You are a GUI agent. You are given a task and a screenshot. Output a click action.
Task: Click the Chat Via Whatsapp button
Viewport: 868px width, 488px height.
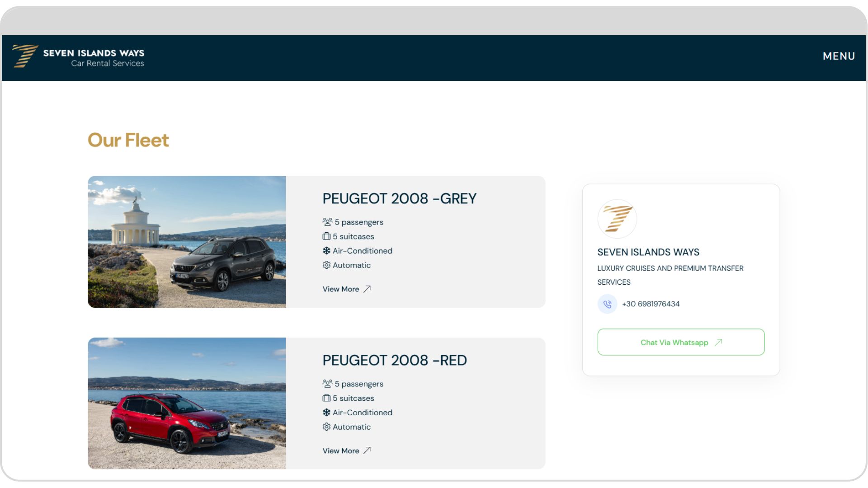[681, 342]
